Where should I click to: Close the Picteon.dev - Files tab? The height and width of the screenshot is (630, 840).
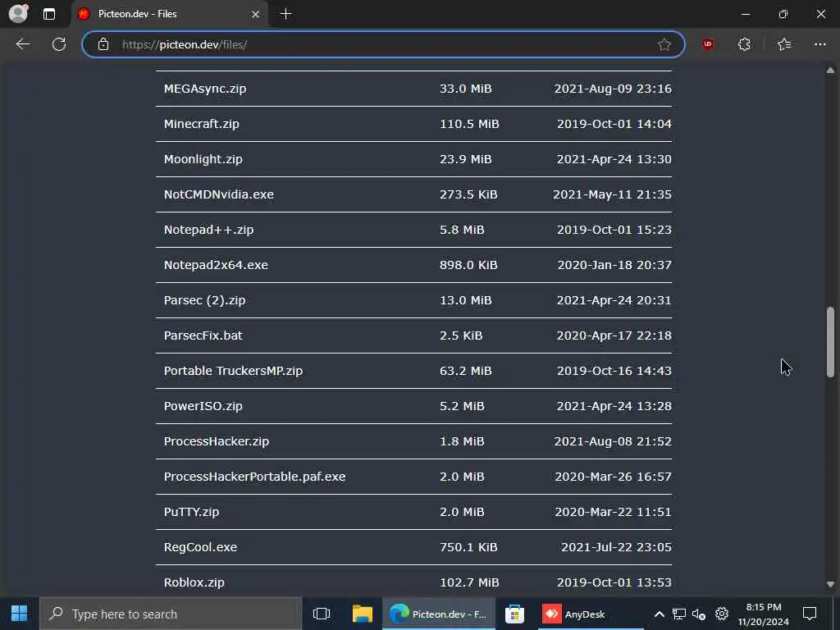(x=256, y=14)
